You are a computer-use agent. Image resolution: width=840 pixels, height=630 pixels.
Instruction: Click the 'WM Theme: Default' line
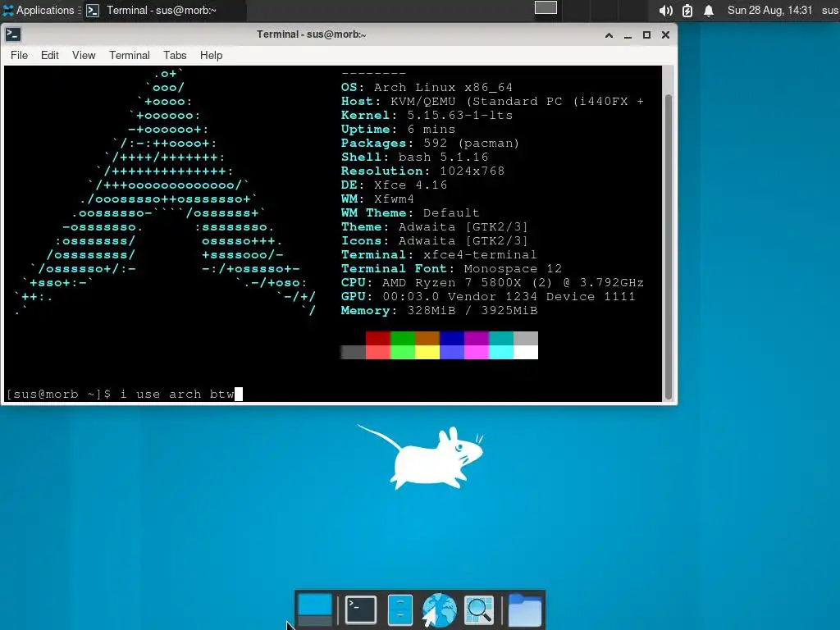point(410,212)
